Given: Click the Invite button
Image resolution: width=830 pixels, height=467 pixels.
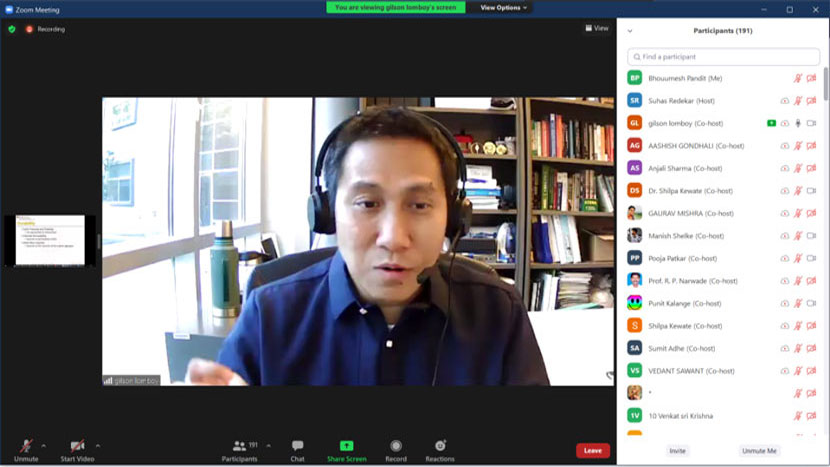Looking at the screenshot, I should pyautogui.click(x=677, y=451).
